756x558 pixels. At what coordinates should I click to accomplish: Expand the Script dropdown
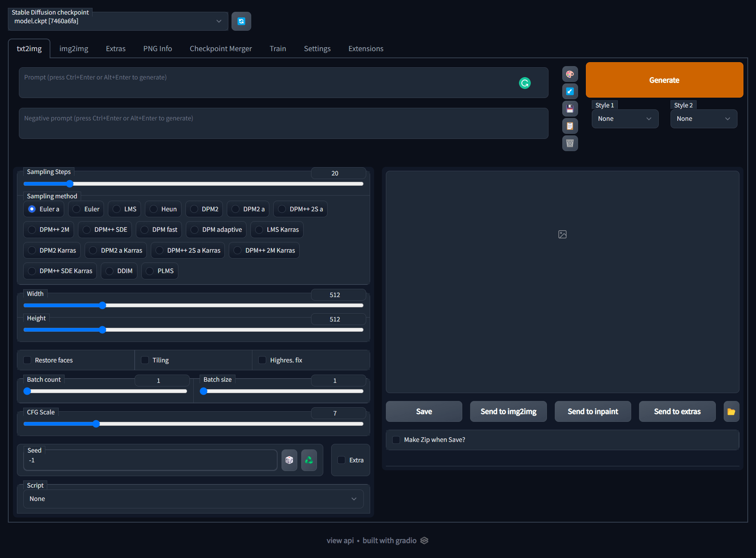tap(193, 499)
